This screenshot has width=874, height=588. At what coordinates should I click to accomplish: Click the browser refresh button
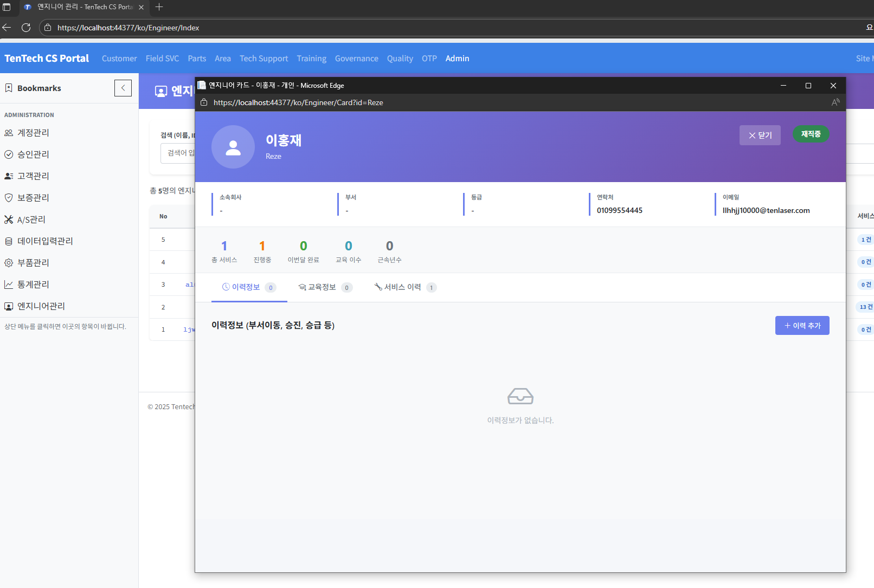coord(26,28)
